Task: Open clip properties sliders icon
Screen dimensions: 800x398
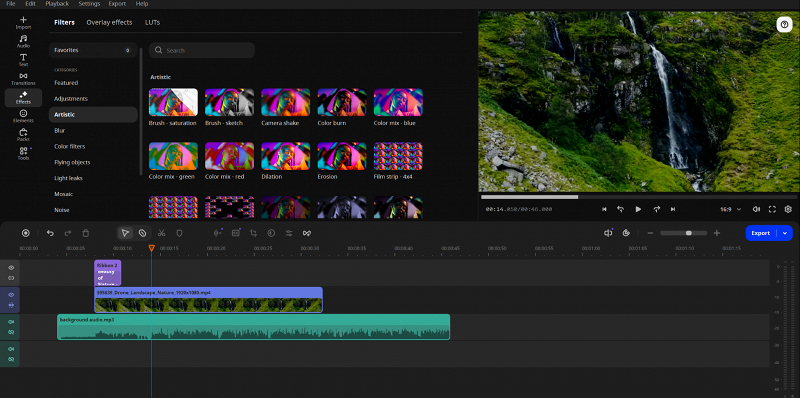Action: 289,233
